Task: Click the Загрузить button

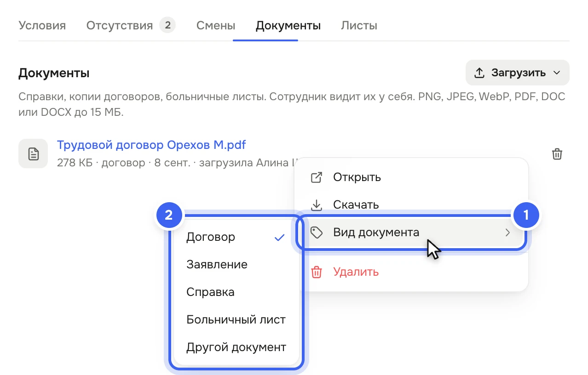Action: coord(518,73)
